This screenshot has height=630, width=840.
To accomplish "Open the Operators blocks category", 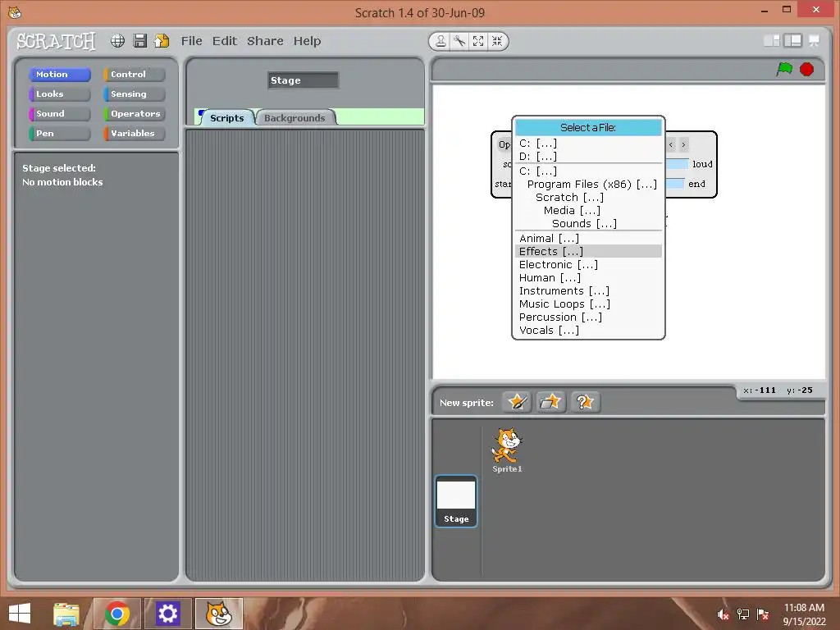I will [x=135, y=113].
